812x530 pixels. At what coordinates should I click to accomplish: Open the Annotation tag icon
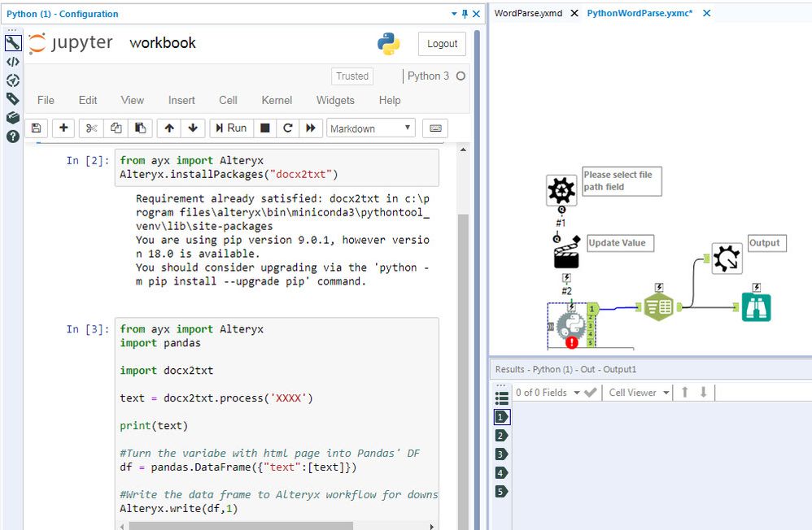click(13, 98)
